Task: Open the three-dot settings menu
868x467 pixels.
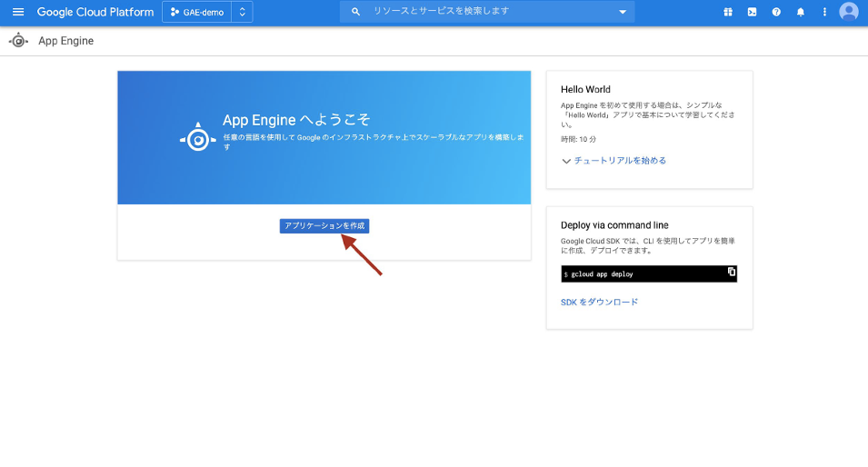Action: click(824, 12)
